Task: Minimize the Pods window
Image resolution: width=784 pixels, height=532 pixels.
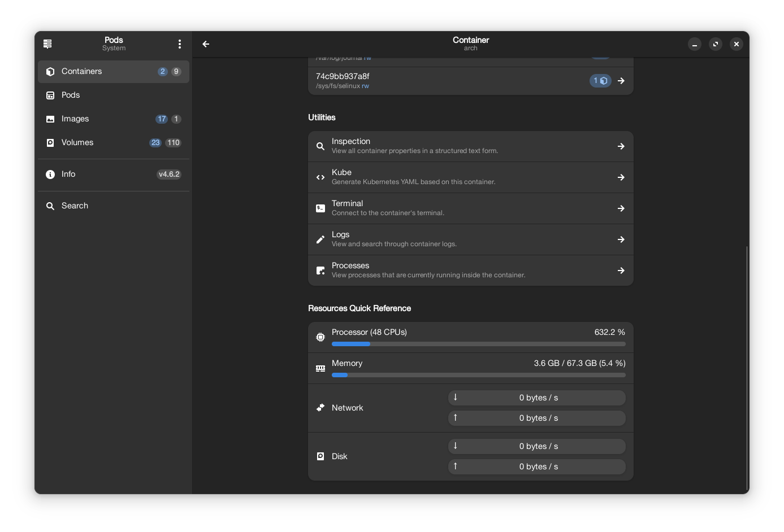Action: tap(695, 44)
